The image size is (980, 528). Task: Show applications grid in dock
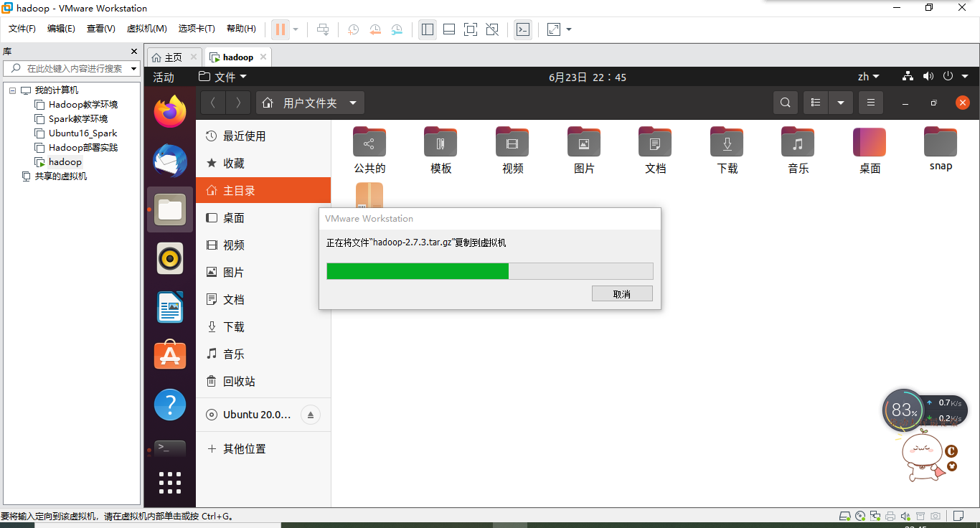(170, 483)
